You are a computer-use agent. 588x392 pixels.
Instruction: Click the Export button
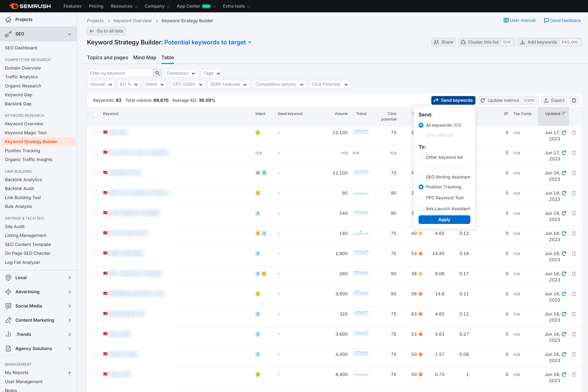click(x=554, y=100)
